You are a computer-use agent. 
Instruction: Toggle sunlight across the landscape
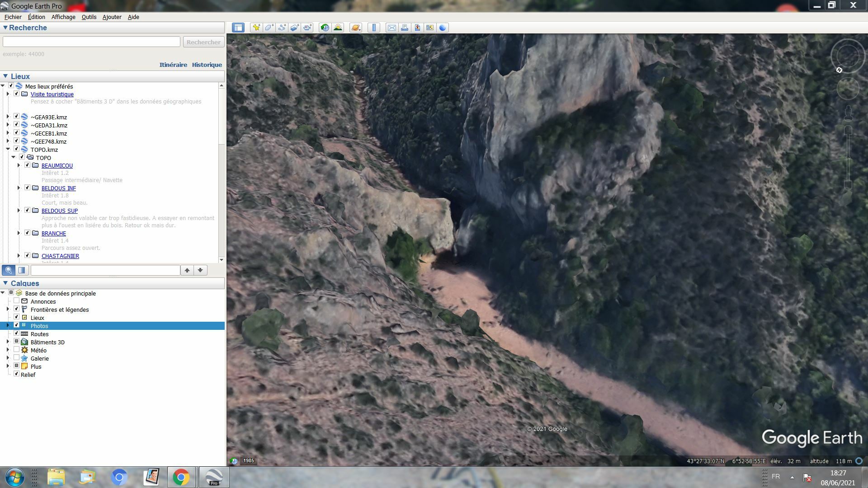pos(338,28)
